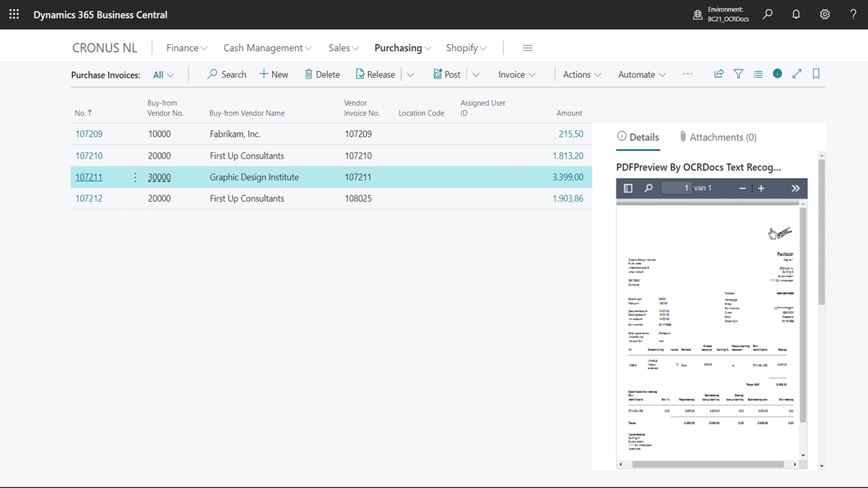868x488 pixels.
Task: Open the Finance menu
Action: (x=186, y=48)
